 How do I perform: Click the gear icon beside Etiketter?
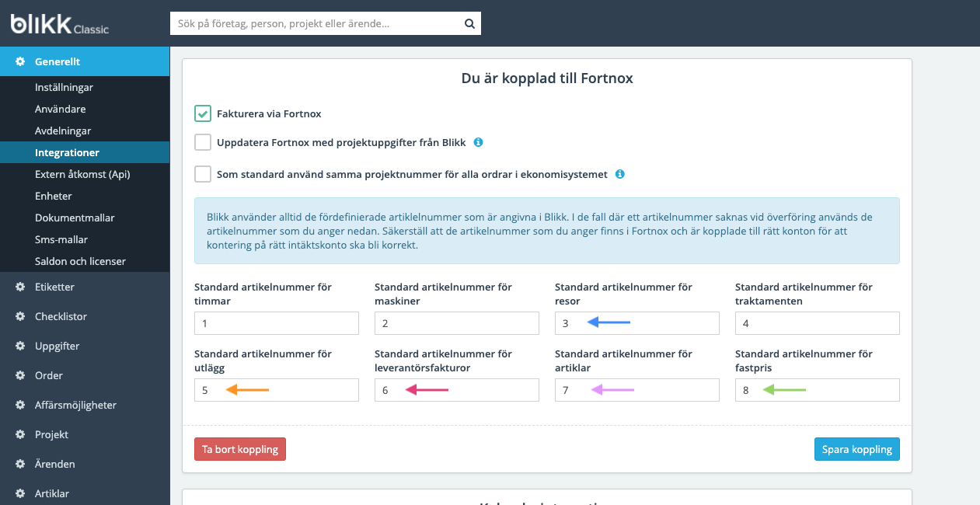pyautogui.click(x=20, y=287)
